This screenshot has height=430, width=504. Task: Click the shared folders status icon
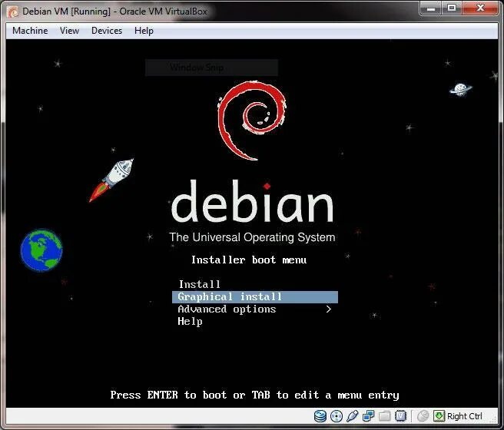point(384,416)
